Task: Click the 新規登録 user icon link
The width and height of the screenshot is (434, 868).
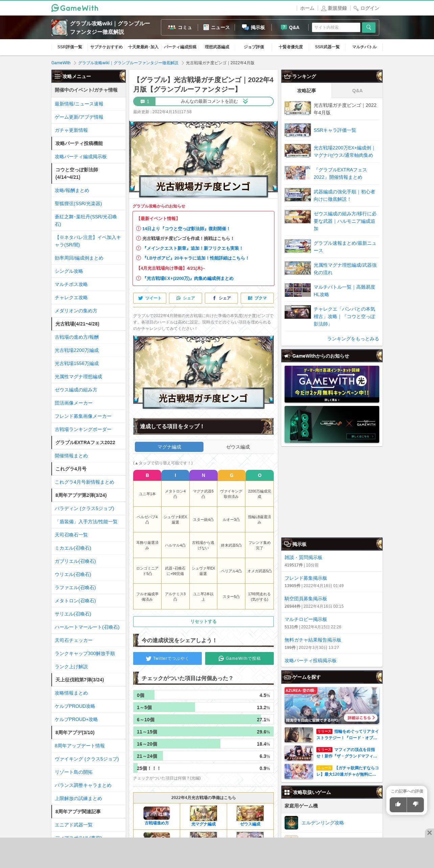Action: (x=334, y=8)
